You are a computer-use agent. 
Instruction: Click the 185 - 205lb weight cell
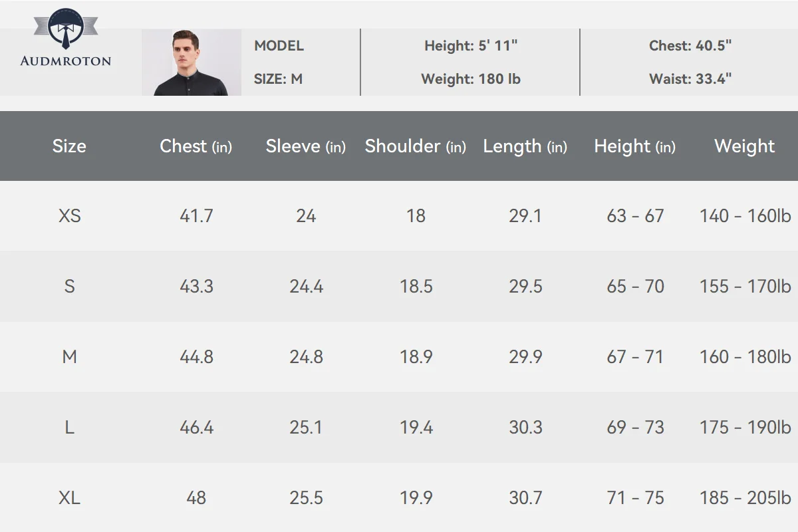745,498
